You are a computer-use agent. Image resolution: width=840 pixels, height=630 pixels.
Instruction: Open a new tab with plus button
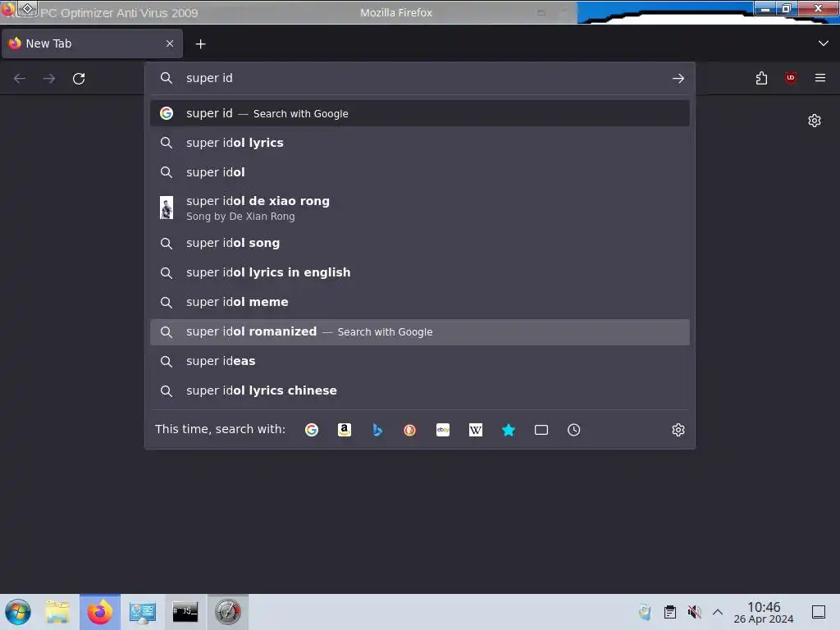coord(200,44)
